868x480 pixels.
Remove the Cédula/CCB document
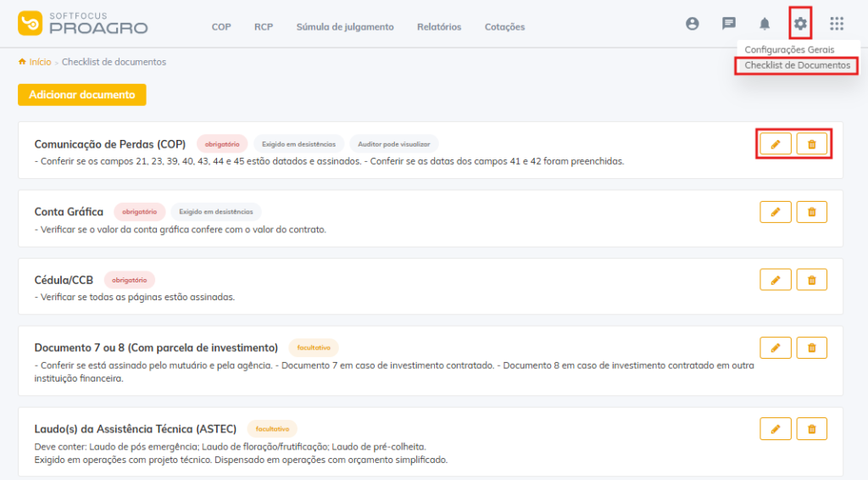811,280
